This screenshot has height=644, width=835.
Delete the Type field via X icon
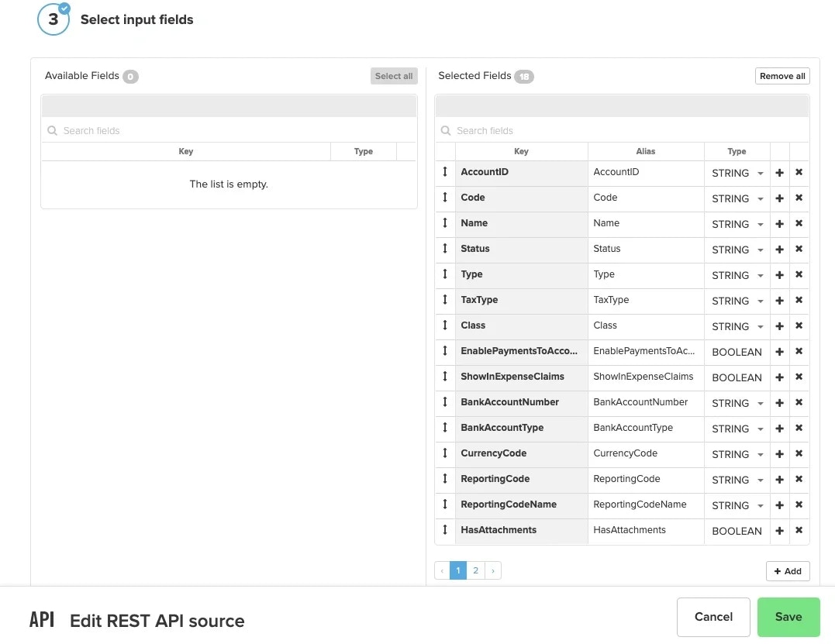click(x=799, y=274)
